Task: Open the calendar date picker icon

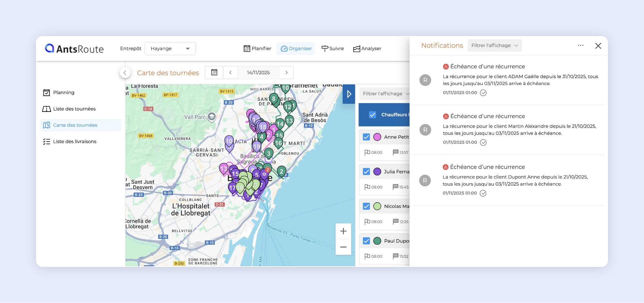Action: 214,73
